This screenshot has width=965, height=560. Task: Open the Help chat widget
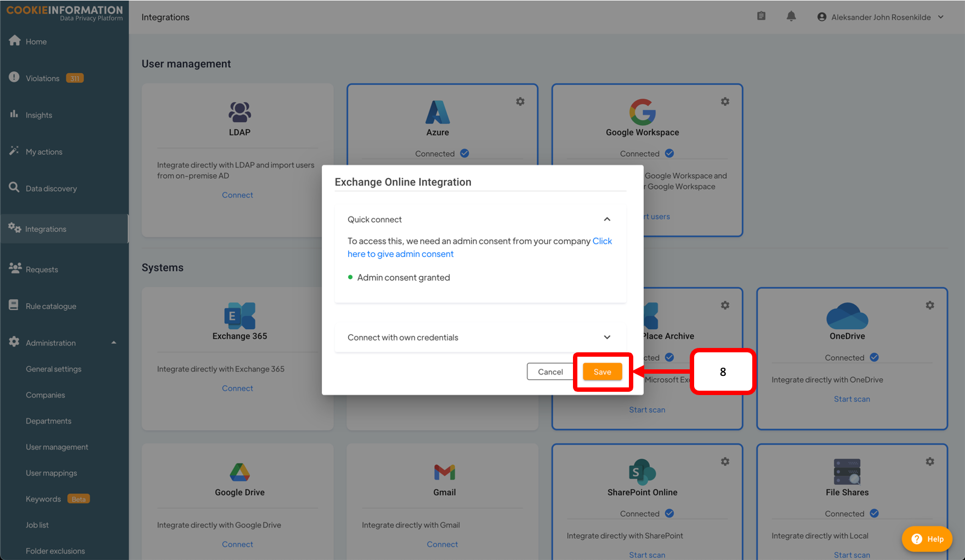coord(927,539)
